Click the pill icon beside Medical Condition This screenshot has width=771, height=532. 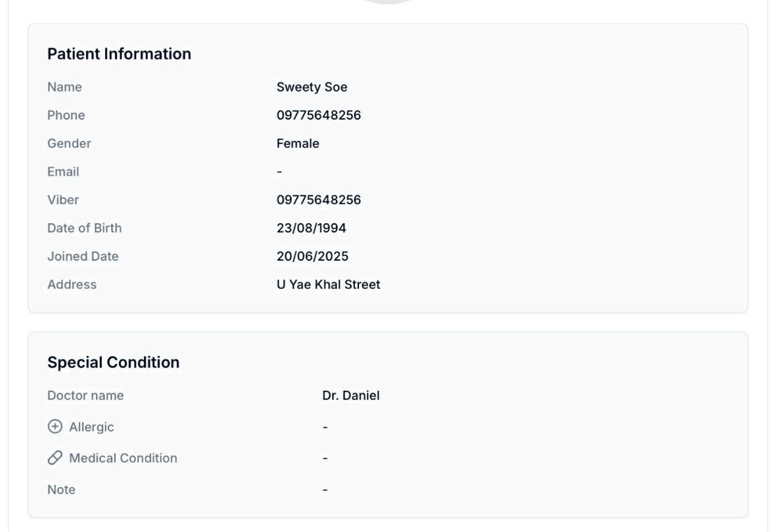pos(55,458)
